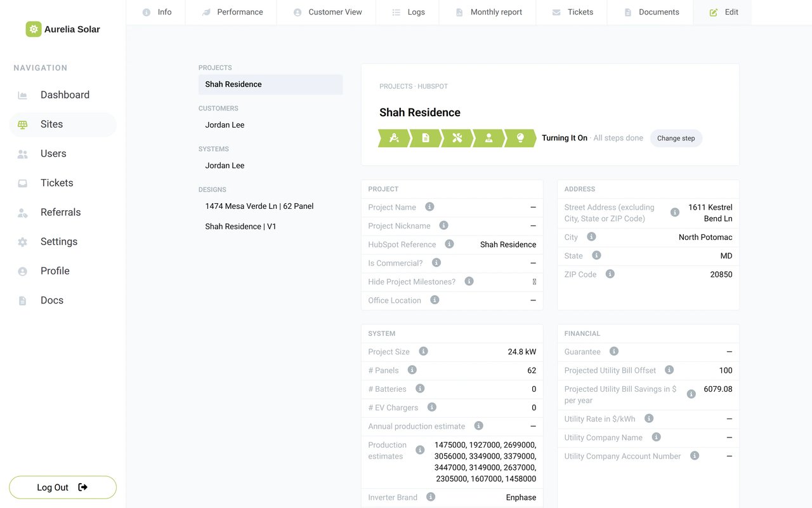This screenshot has height=508, width=812.
Task: Click the Change step button
Action: pyautogui.click(x=676, y=138)
